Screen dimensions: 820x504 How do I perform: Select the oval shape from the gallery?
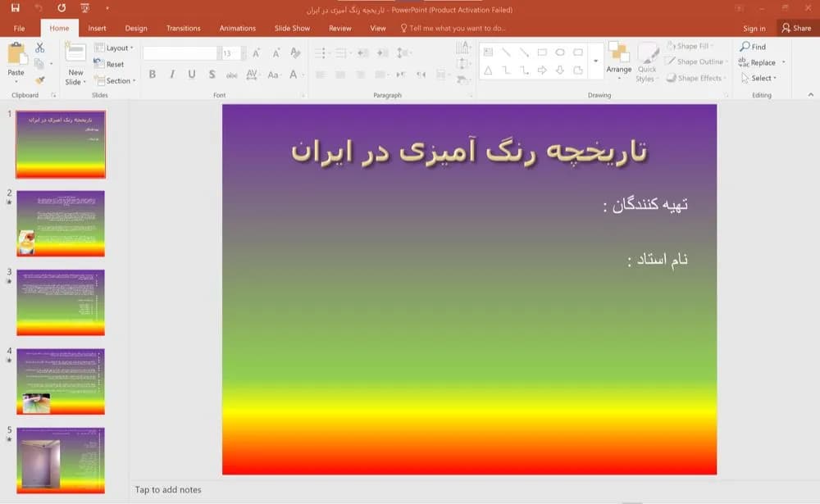click(x=560, y=52)
